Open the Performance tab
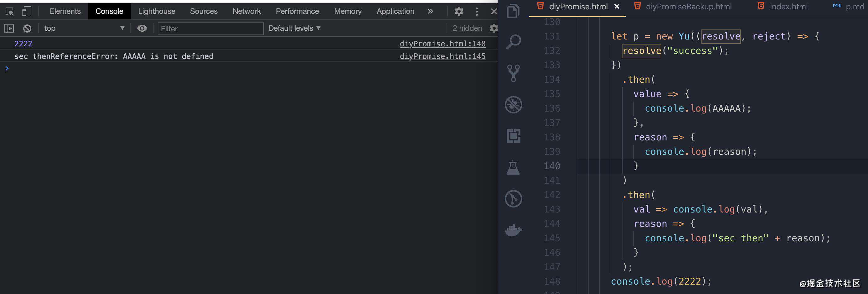The image size is (868, 294). 297,11
